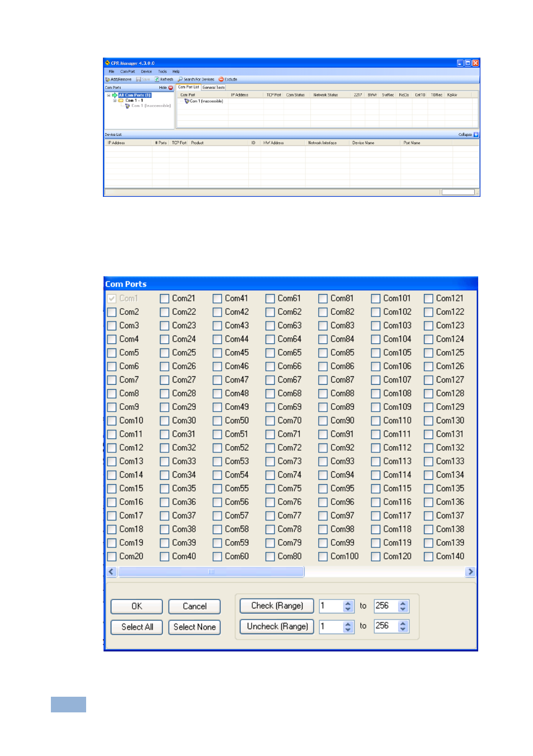
Task: Check the Com45 checkbox
Action: click(218, 353)
